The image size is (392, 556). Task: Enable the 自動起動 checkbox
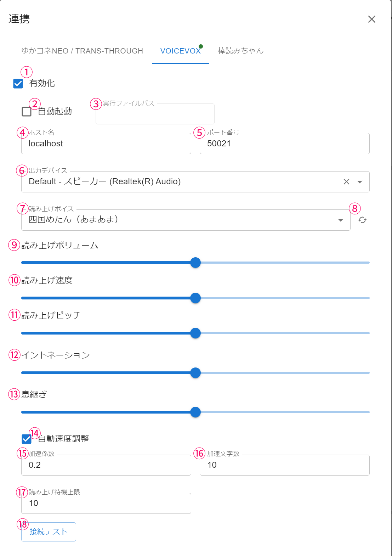tap(27, 112)
